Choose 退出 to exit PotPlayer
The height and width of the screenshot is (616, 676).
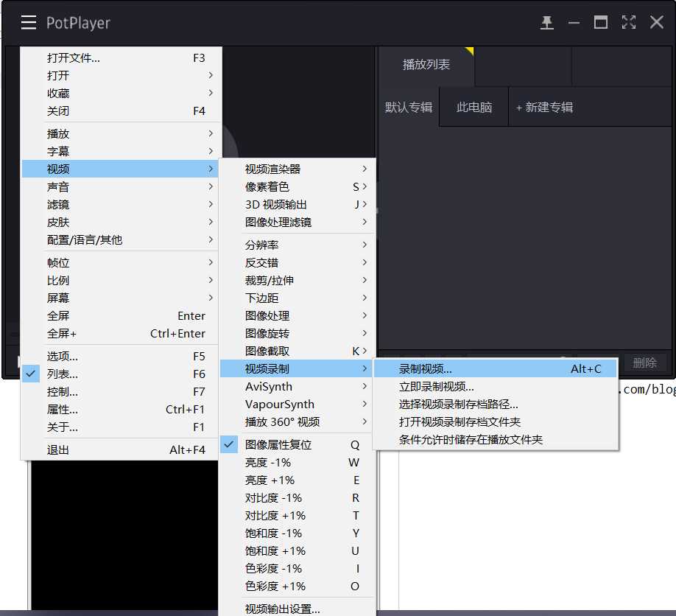(120, 450)
